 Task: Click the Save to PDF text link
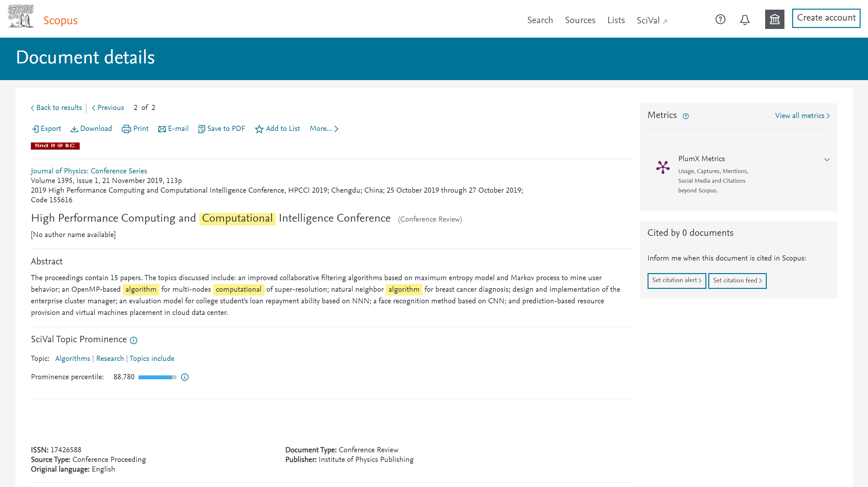point(226,128)
